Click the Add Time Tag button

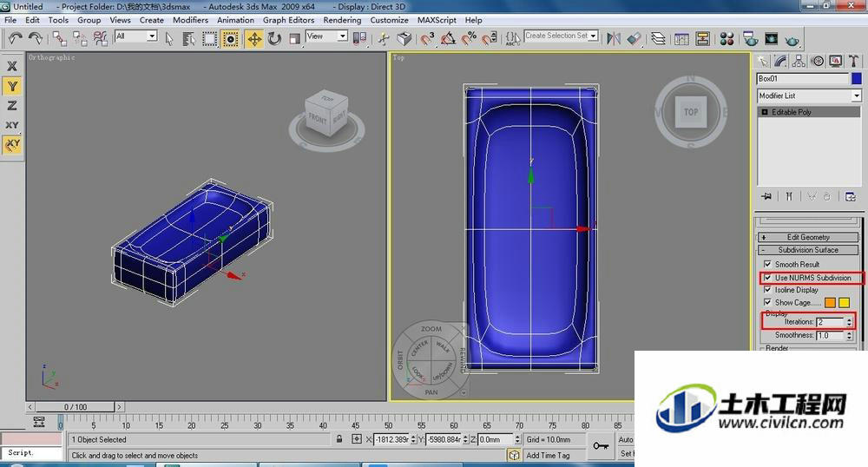(x=548, y=456)
